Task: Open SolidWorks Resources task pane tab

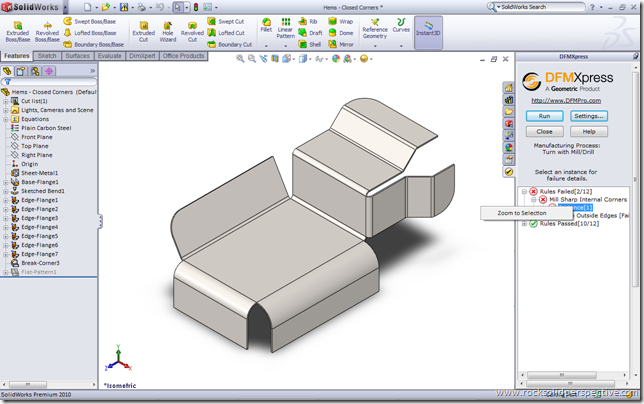Action: pos(509,87)
